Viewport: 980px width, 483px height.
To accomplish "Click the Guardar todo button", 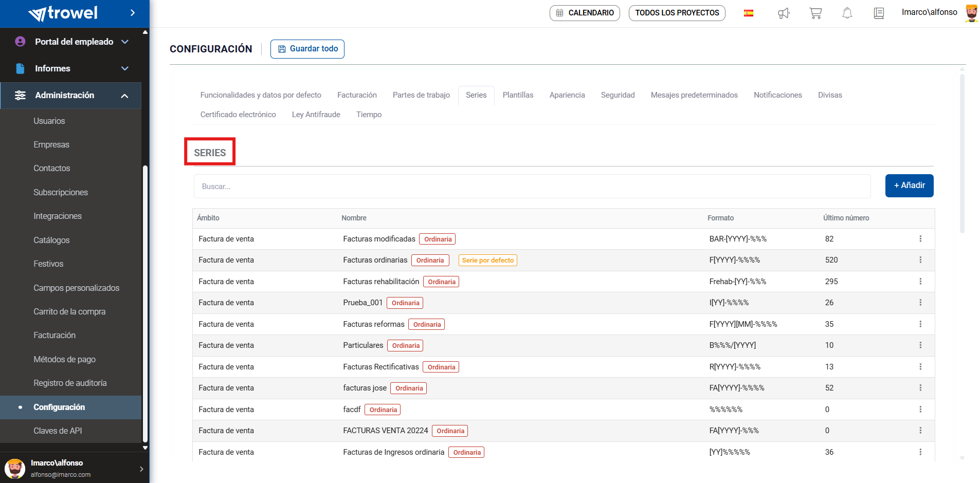I will (x=307, y=49).
